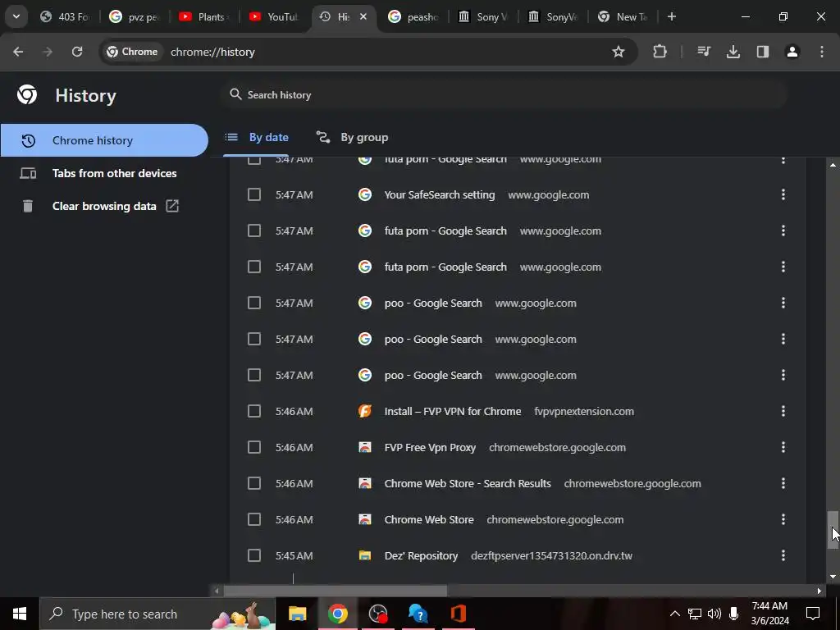Click the microphone icon in system tray

pos(733,614)
